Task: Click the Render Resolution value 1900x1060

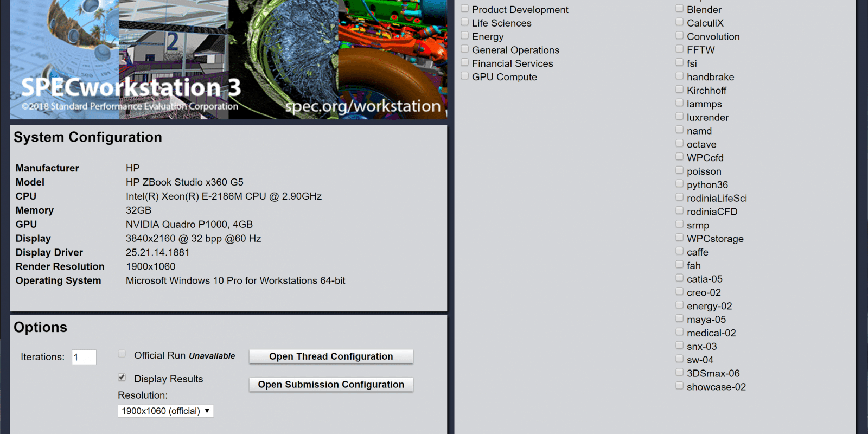Action: coord(151,267)
